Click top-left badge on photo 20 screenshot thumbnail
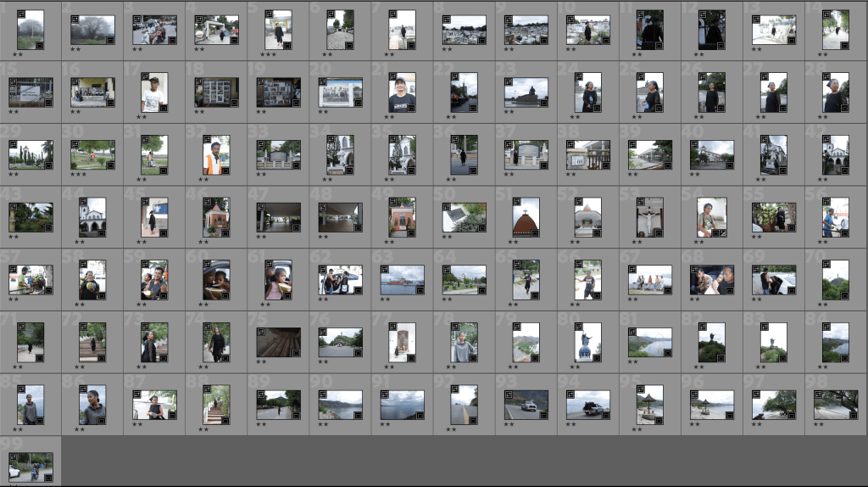868x487 pixels. point(323,82)
